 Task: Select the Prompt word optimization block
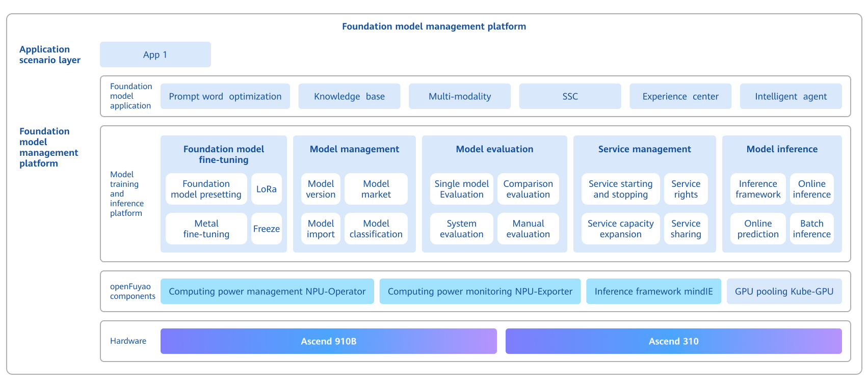pos(225,96)
